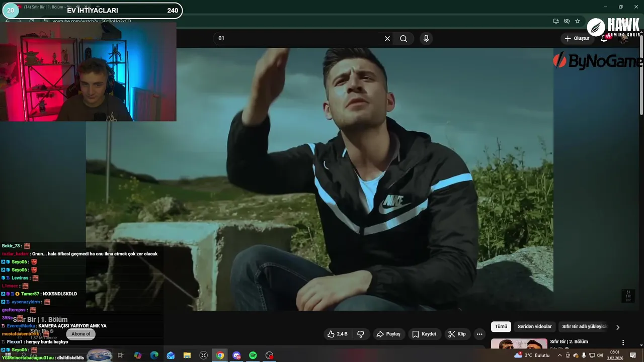
Task: Subscribe with the Abone ol button
Action: click(80, 334)
